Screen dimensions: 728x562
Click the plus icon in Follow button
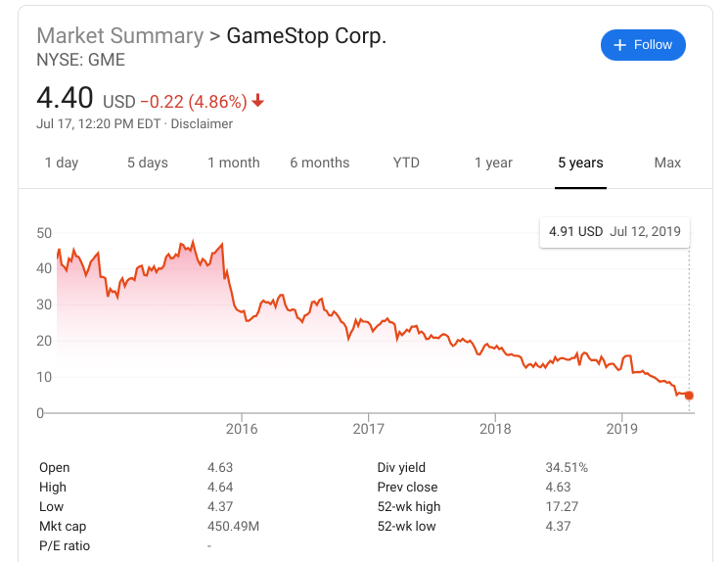point(619,45)
